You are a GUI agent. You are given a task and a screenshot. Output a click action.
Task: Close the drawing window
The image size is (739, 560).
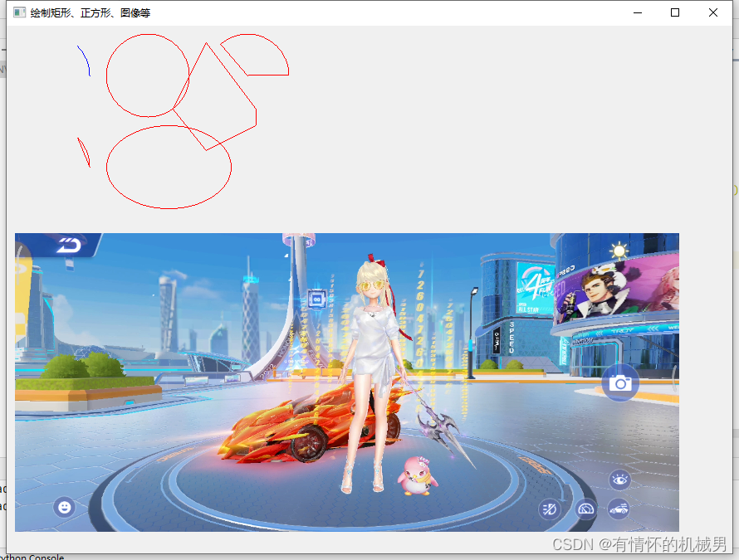713,12
